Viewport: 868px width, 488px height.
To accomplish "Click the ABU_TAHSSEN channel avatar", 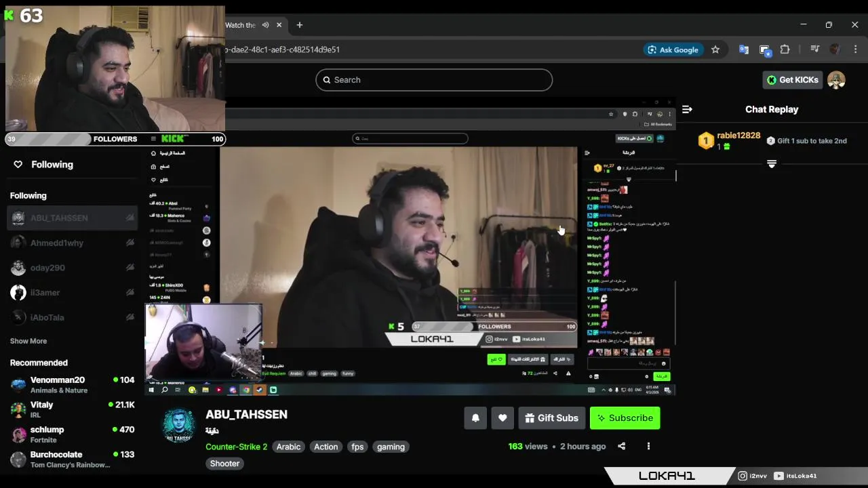I will click(179, 426).
